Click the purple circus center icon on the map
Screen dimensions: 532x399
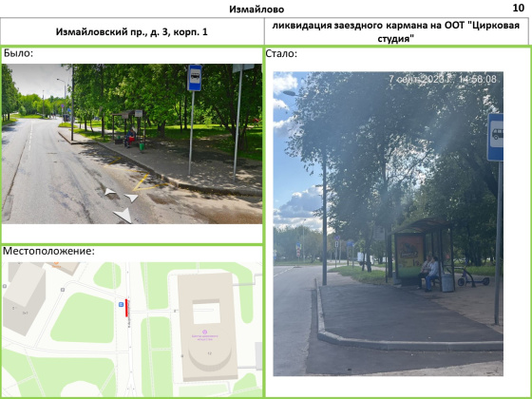(x=204, y=332)
